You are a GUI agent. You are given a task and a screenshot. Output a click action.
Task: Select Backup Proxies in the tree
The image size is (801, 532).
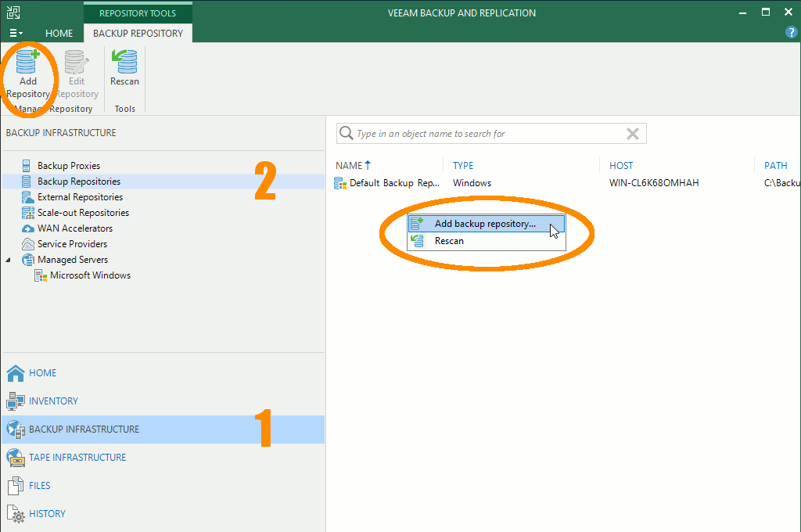click(x=68, y=166)
